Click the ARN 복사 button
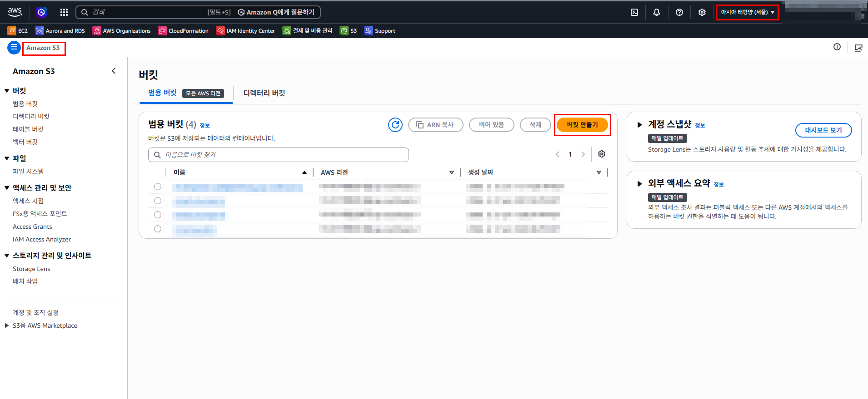This screenshot has width=868, height=399. (x=435, y=125)
